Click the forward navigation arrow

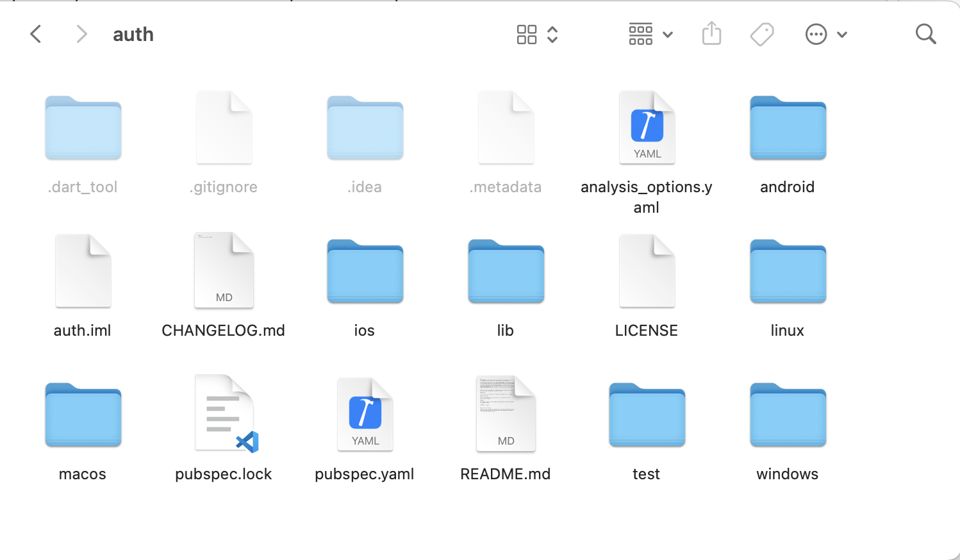click(81, 34)
